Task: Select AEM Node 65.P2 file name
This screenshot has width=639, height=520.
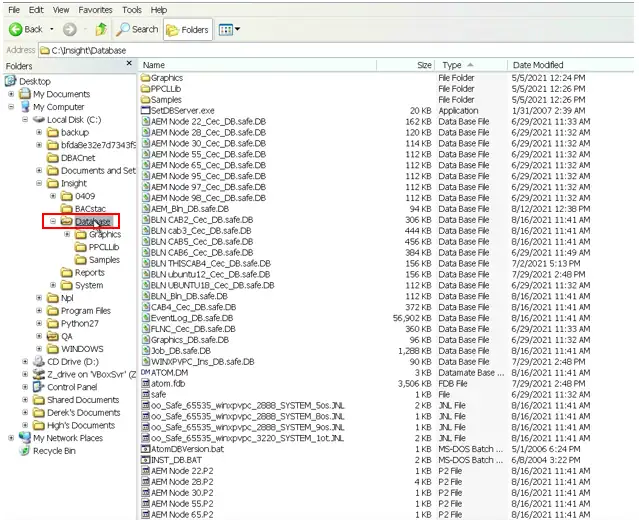Action: [x=182, y=514]
